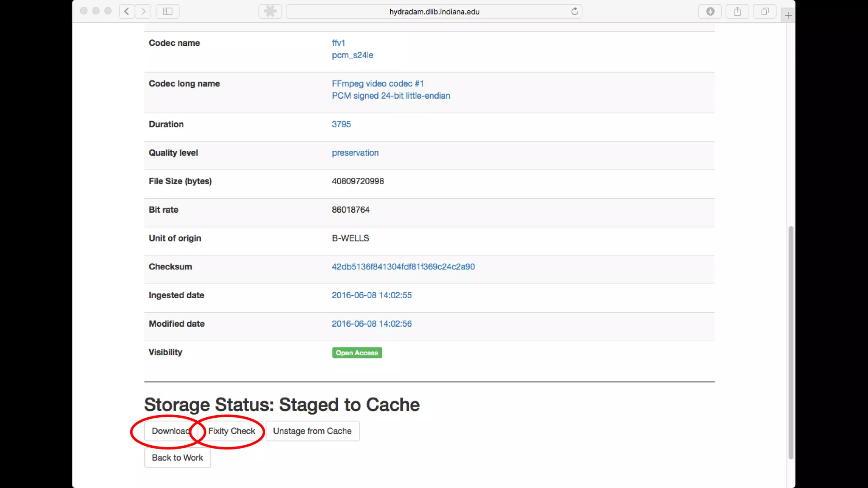The image size is (868, 488).
Task: Click the browser back arrow
Action: click(x=127, y=11)
